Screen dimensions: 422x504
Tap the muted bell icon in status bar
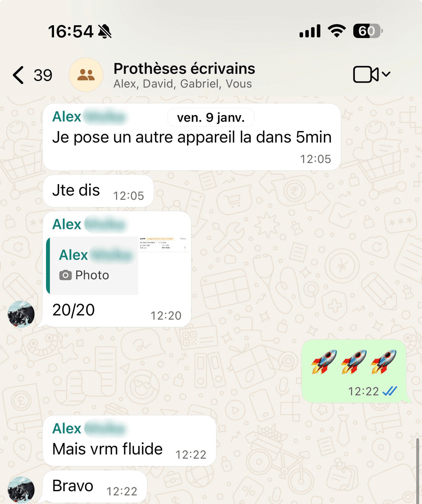(105, 31)
